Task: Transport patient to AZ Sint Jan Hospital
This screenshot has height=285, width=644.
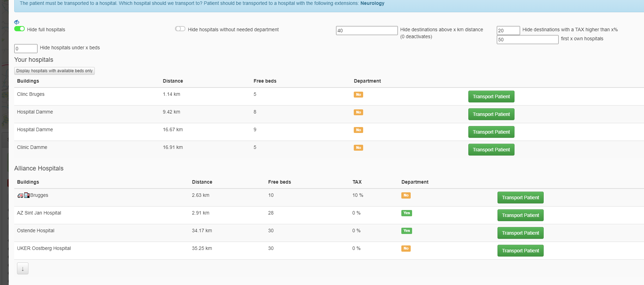Action: tap(520, 215)
